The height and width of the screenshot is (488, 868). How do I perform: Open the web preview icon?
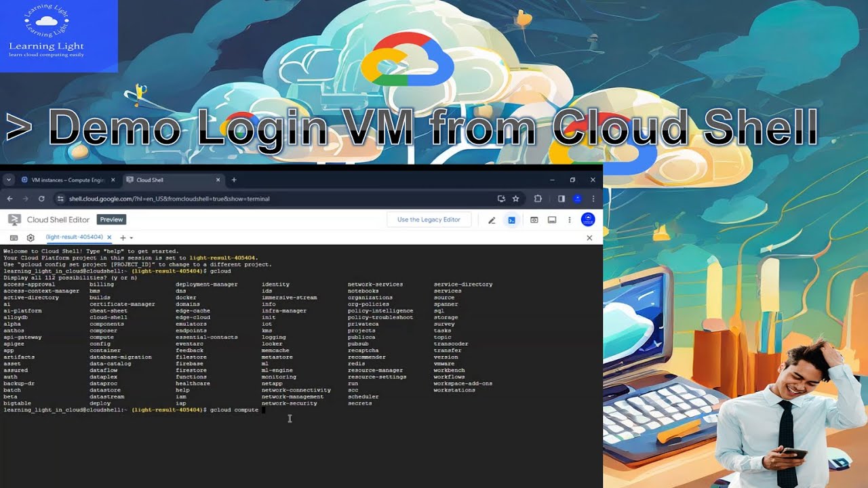click(x=534, y=220)
